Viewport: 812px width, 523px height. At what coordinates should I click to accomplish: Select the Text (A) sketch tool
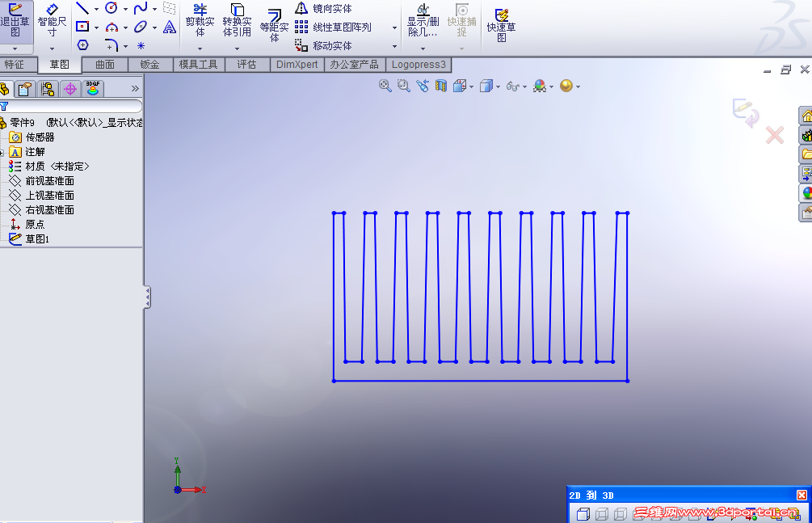click(170, 27)
